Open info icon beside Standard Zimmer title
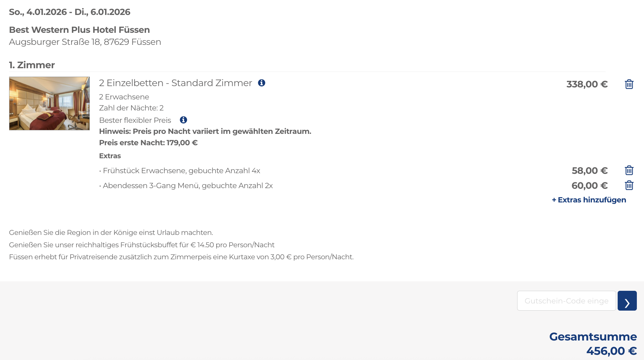The width and height of the screenshot is (644, 360). pyautogui.click(x=262, y=83)
